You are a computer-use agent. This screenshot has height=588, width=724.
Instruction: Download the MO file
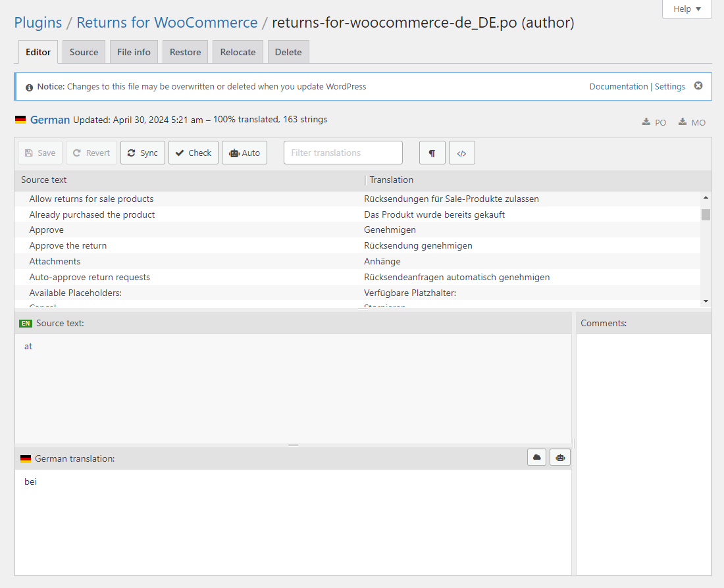(x=692, y=122)
